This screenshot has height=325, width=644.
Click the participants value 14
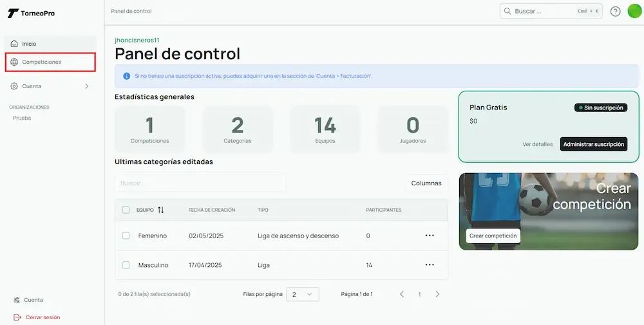point(369,265)
